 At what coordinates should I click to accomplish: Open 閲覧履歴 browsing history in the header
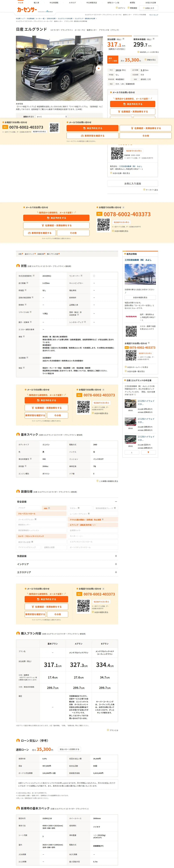coord(132,8)
